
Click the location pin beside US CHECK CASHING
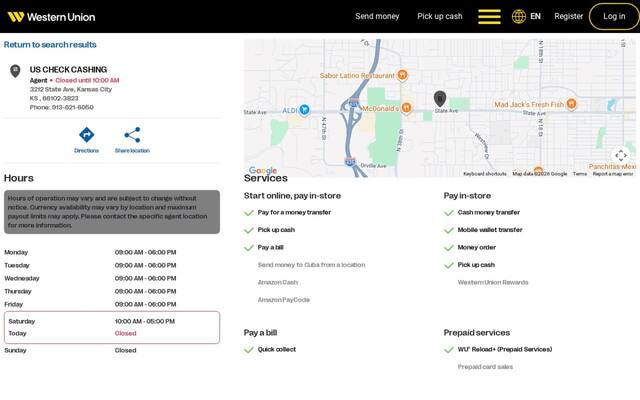click(15, 71)
